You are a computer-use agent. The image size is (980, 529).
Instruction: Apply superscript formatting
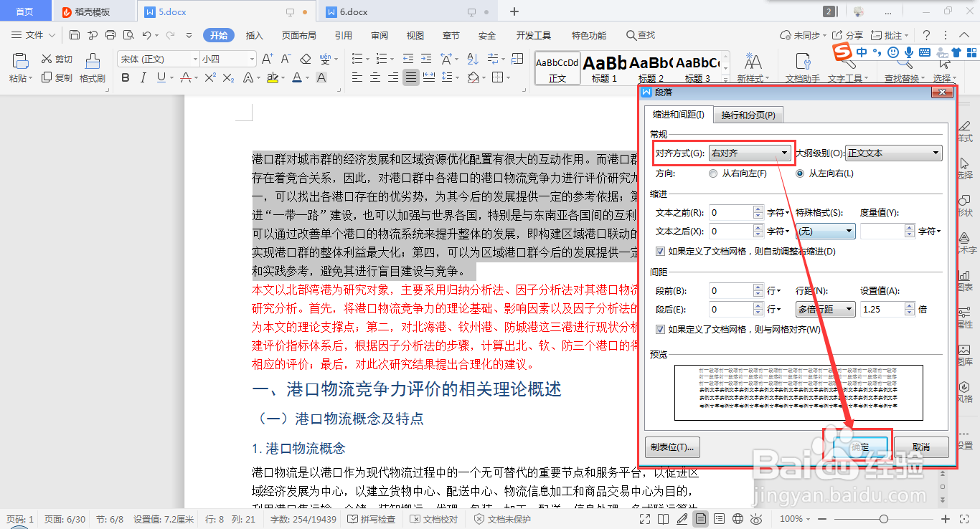210,77
